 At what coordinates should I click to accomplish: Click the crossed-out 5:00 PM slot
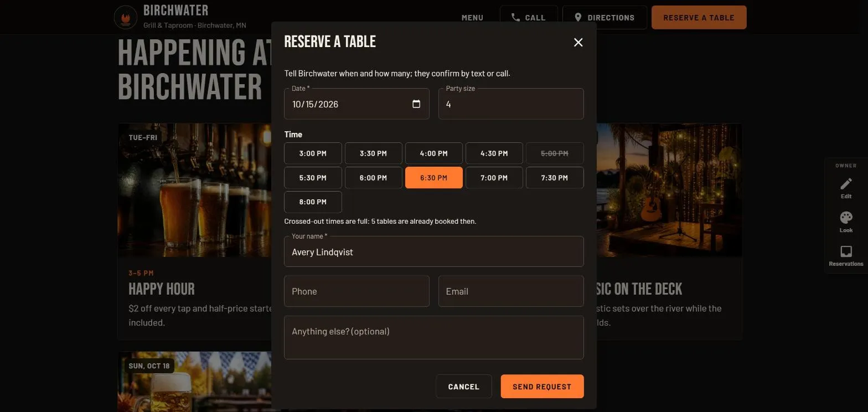pyautogui.click(x=554, y=153)
